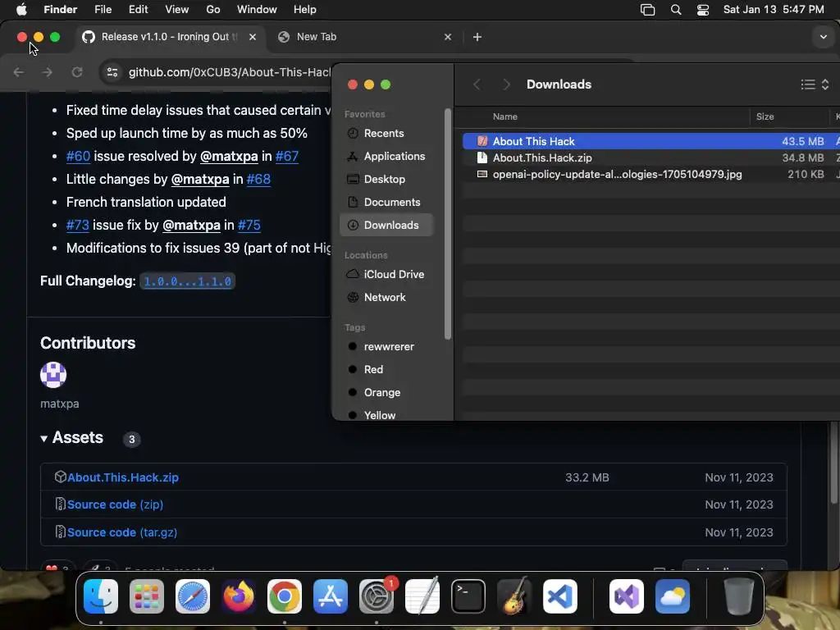
Task: Open the Go menu
Action: (x=213, y=10)
